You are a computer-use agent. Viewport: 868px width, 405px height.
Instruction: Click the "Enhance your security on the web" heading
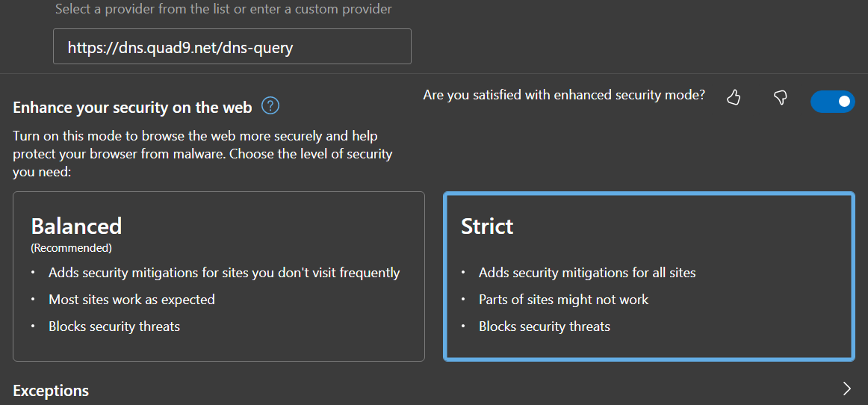(x=132, y=108)
